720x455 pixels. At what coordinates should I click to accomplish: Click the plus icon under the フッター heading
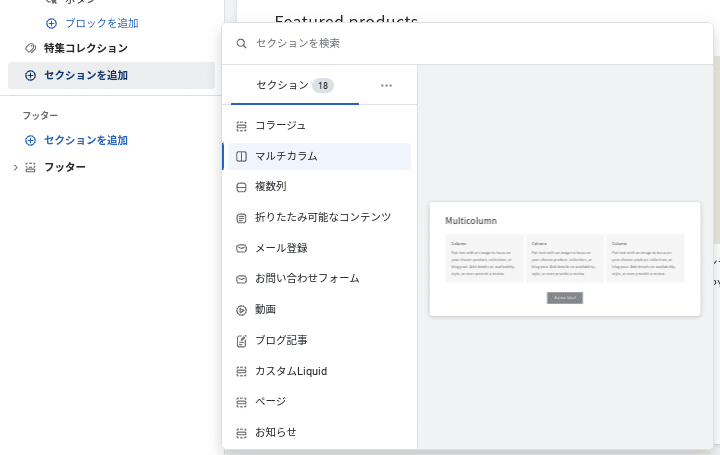pos(30,140)
